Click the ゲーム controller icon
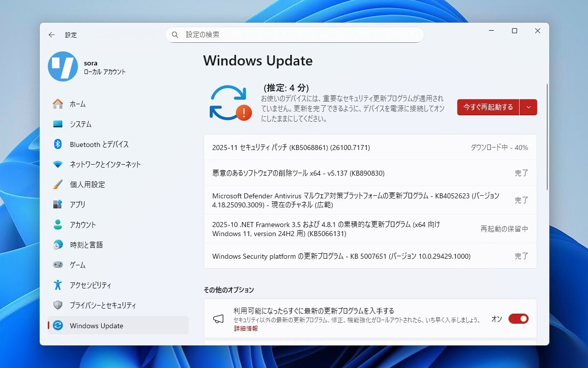This screenshot has width=588, height=368. 58,265
